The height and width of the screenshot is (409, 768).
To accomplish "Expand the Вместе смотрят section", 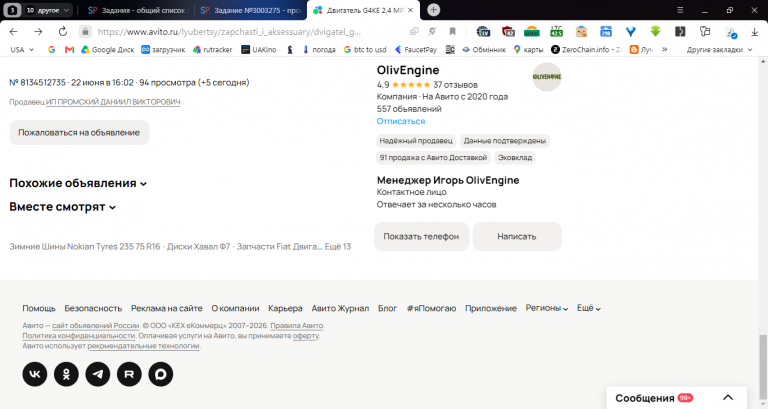I will point(63,207).
